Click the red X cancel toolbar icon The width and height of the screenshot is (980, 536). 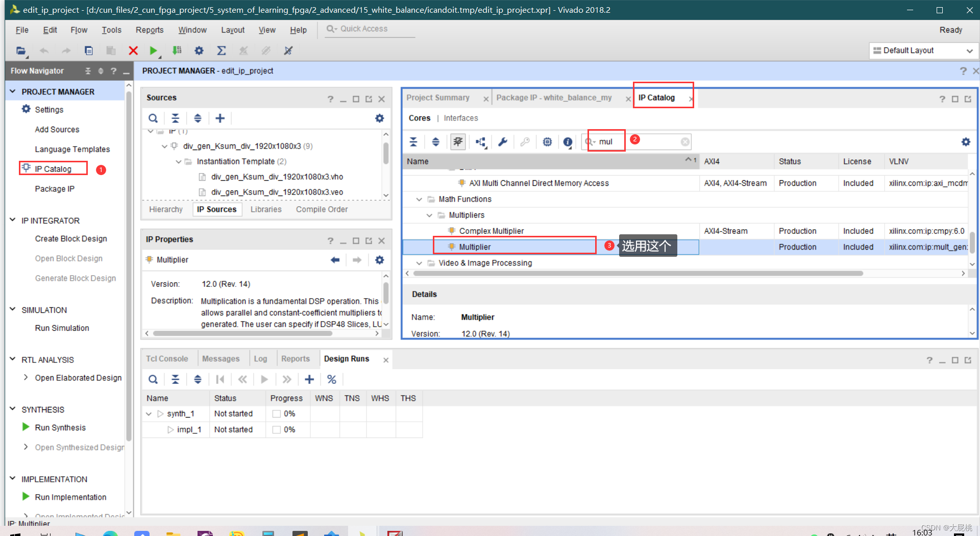[x=133, y=51]
